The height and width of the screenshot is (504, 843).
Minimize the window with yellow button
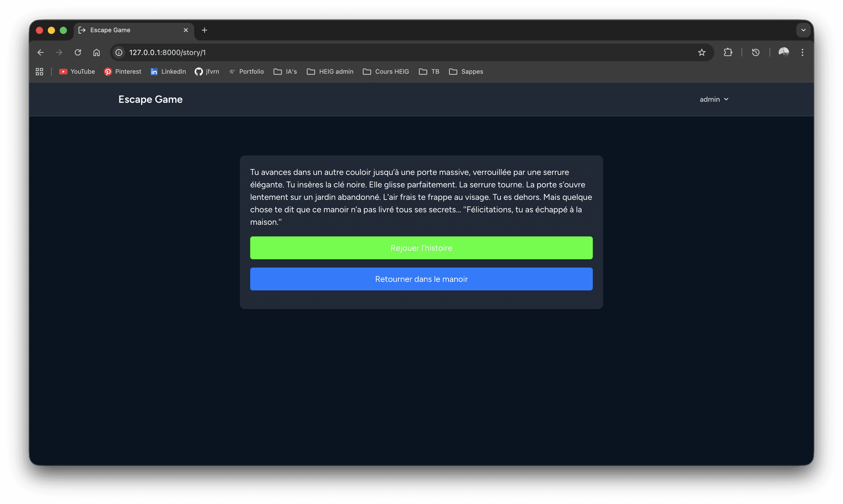51,30
